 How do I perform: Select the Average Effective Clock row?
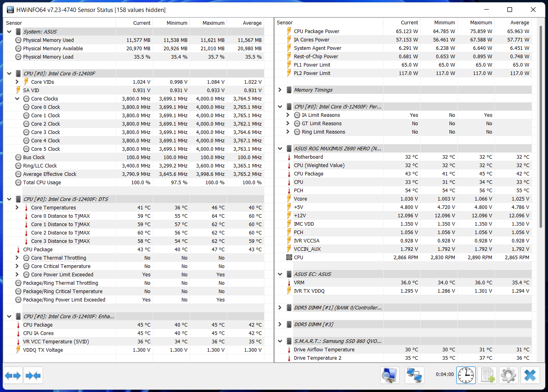(x=134, y=174)
